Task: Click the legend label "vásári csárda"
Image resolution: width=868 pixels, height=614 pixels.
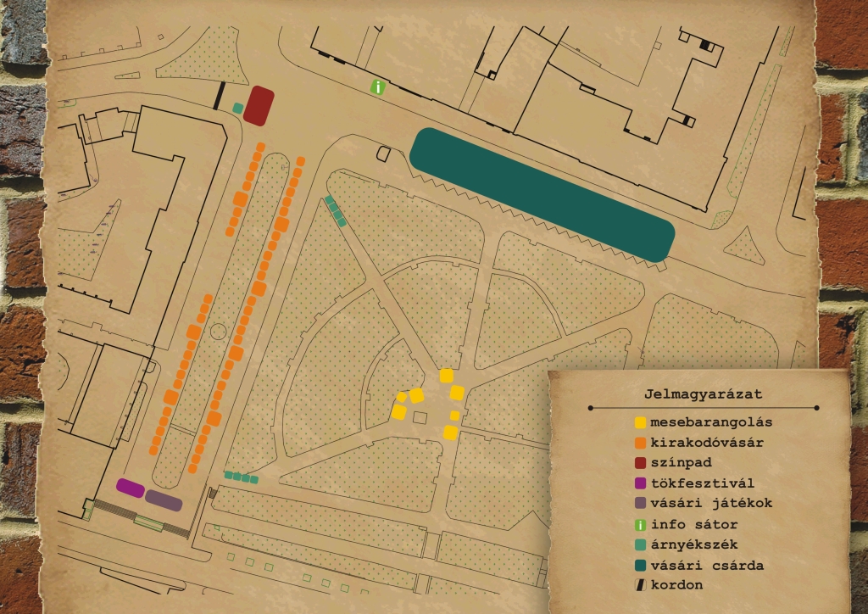Action: tap(707, 566)
